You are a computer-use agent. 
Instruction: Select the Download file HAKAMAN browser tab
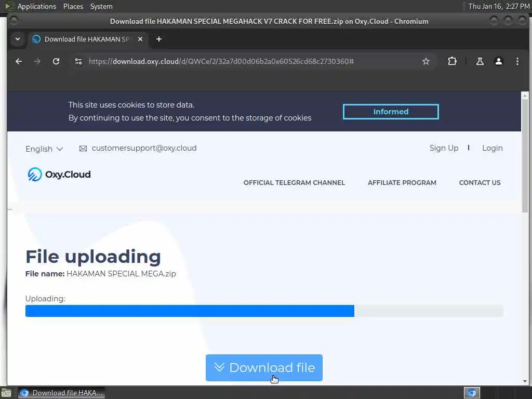coord(87,39)
